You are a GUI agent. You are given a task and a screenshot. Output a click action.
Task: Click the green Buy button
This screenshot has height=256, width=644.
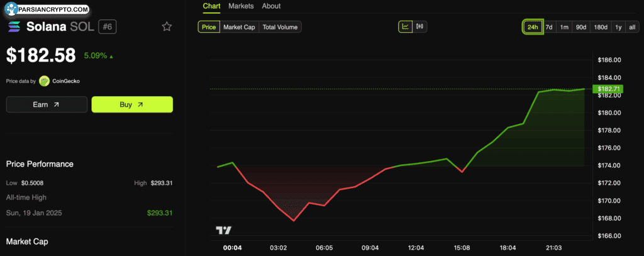(x=132, y=105)
